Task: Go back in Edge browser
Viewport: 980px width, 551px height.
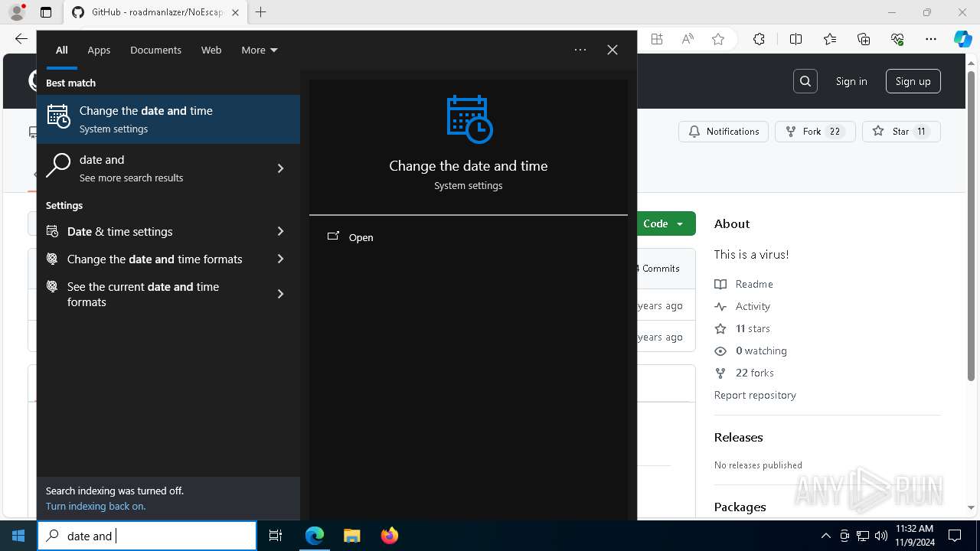Action: pos(21,39)
